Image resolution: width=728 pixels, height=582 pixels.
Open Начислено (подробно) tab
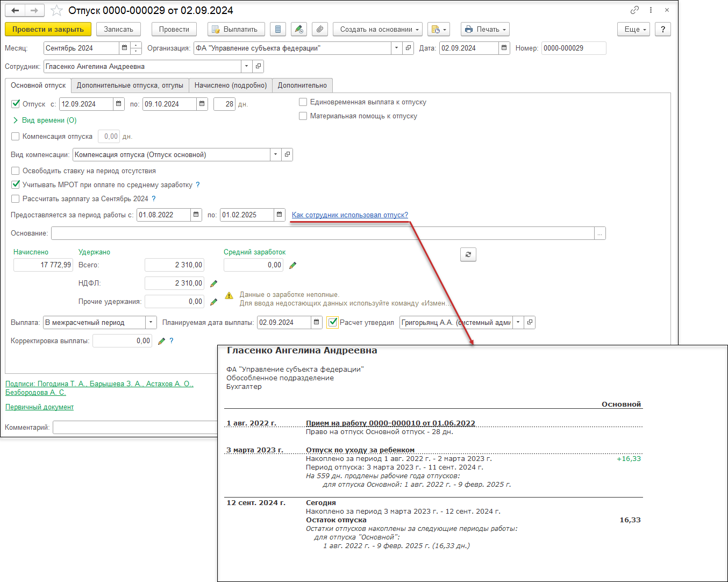click(231, 85)
